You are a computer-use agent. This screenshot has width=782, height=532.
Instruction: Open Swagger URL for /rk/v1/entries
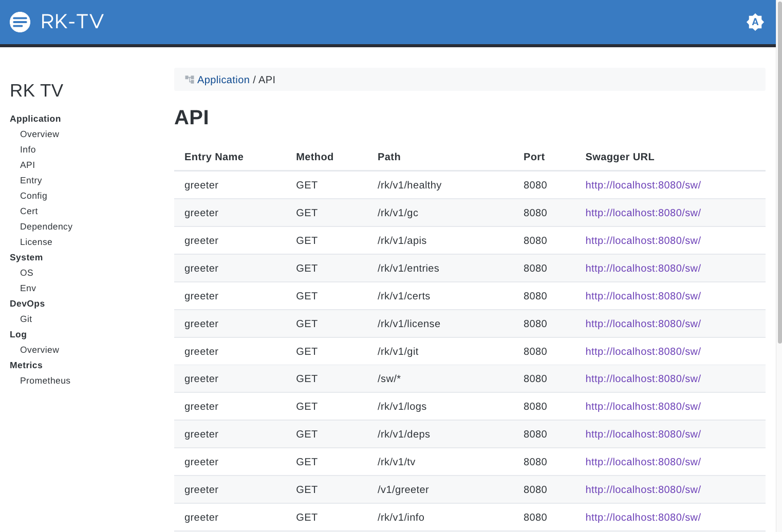point(643,268)
